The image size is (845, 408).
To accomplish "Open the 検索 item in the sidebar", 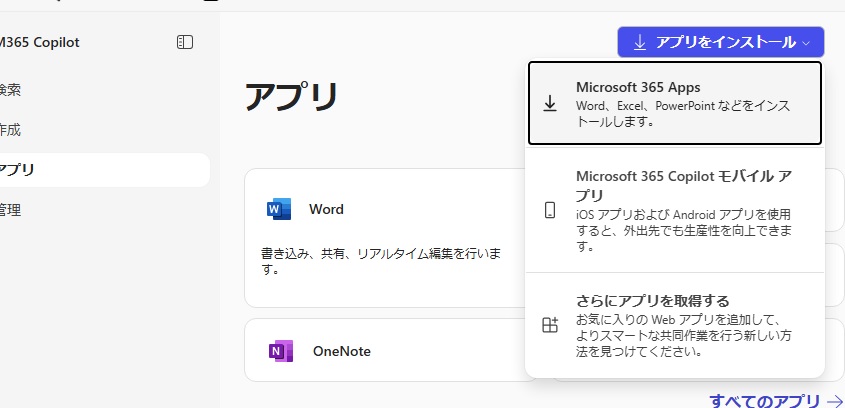I will pyautogui.click(x=10, y=90).
